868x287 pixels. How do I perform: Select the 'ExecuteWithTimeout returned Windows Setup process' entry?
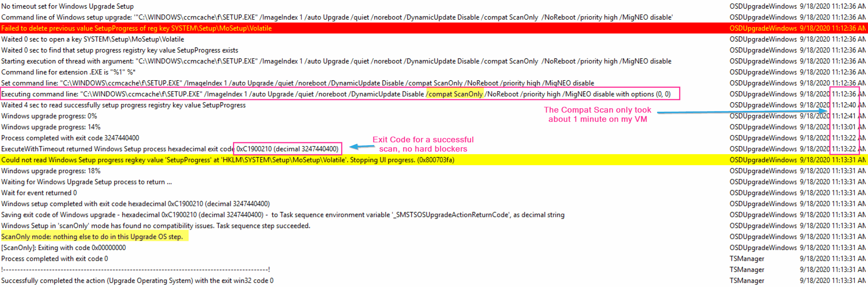coord(117,149)
